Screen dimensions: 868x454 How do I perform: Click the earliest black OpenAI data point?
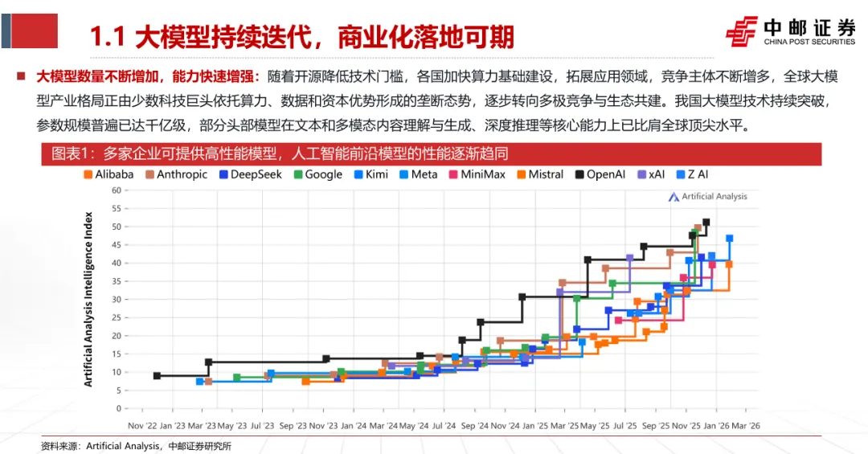click(157, 376)
